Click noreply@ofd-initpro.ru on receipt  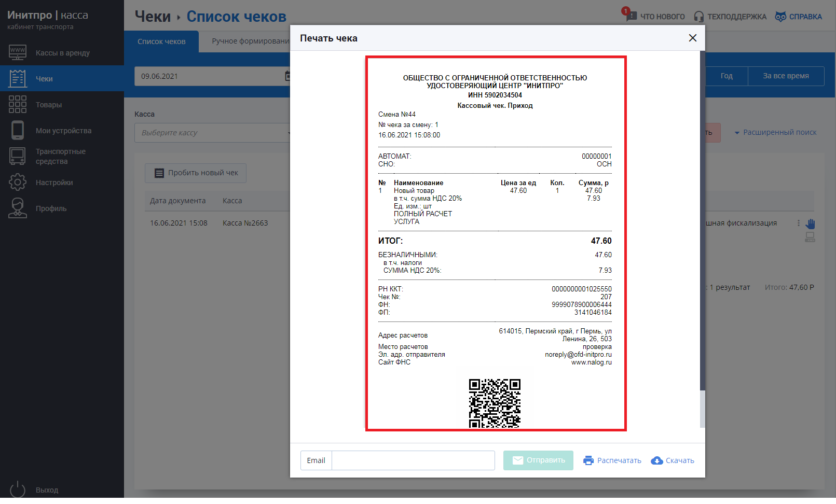click(578, 355)
